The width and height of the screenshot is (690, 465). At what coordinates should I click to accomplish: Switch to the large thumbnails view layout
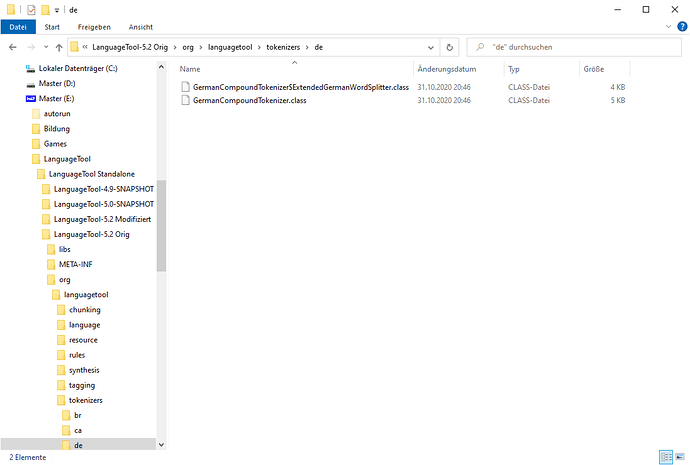679,456
